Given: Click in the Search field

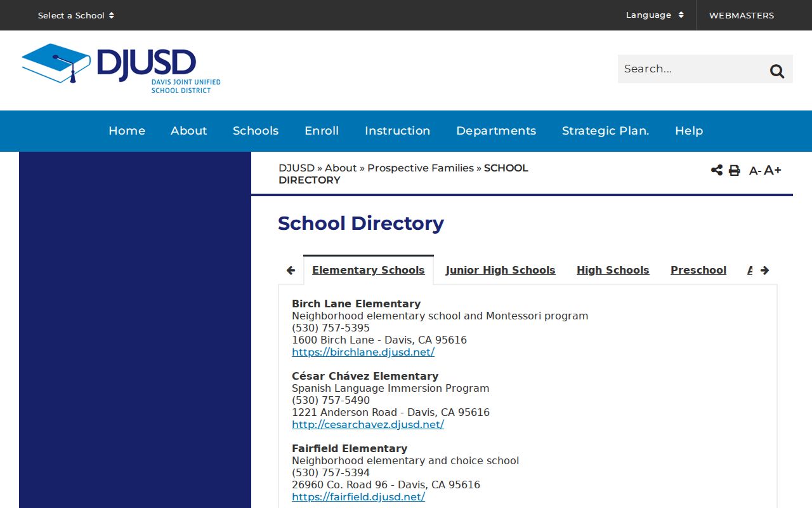Looking at the screenshot, I should 691,69.
